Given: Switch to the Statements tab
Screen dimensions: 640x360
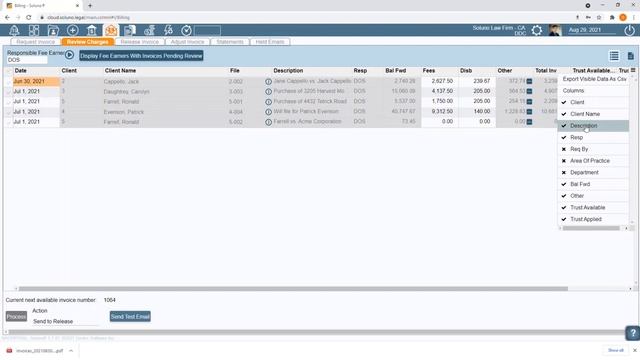Looking at the screenshot, I should coord(230,42).
